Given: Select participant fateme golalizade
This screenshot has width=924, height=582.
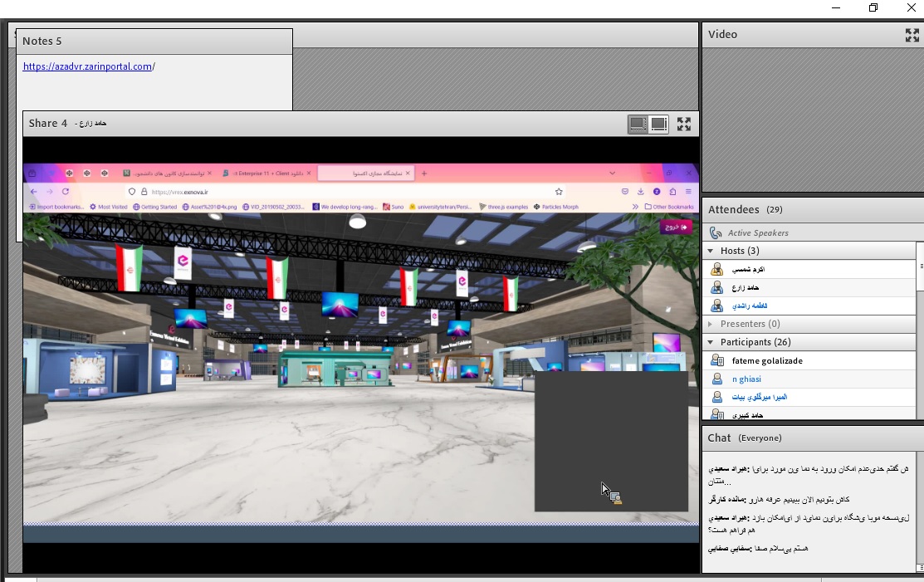Looking at the screenshot, I should click(767, 361).
